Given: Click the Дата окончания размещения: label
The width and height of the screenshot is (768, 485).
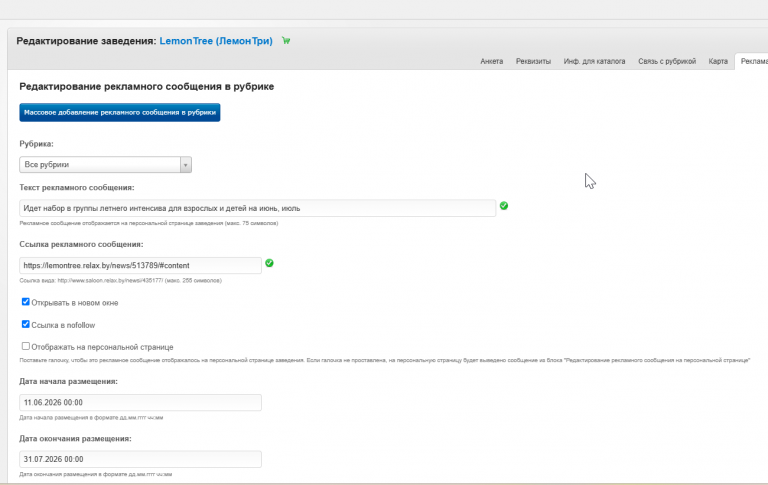Looking at the screenshot, I should [75, 439].
